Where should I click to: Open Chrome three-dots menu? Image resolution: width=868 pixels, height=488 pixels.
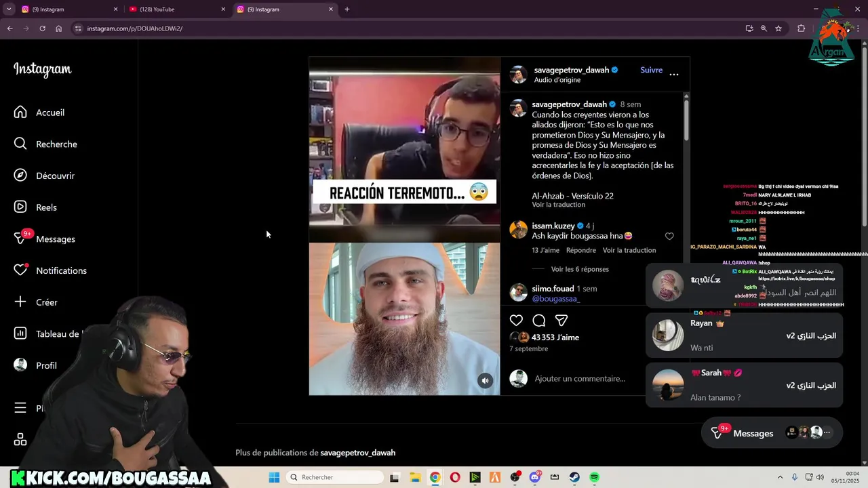(x=859, y=28)
